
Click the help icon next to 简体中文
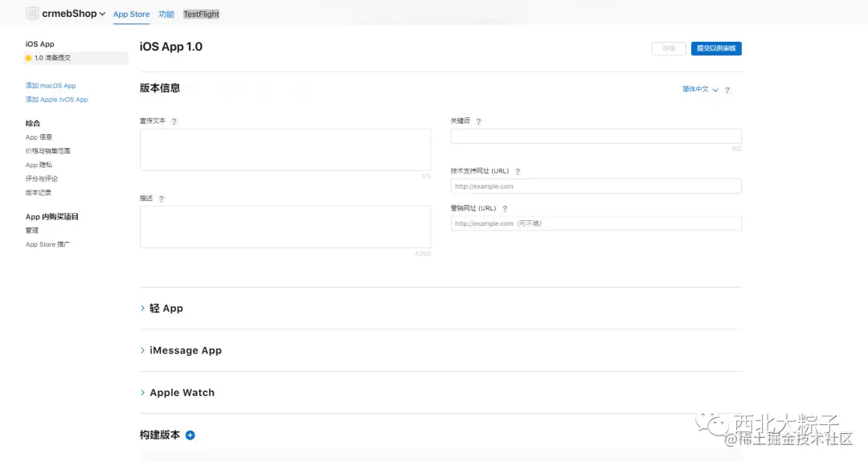point(727,90)
